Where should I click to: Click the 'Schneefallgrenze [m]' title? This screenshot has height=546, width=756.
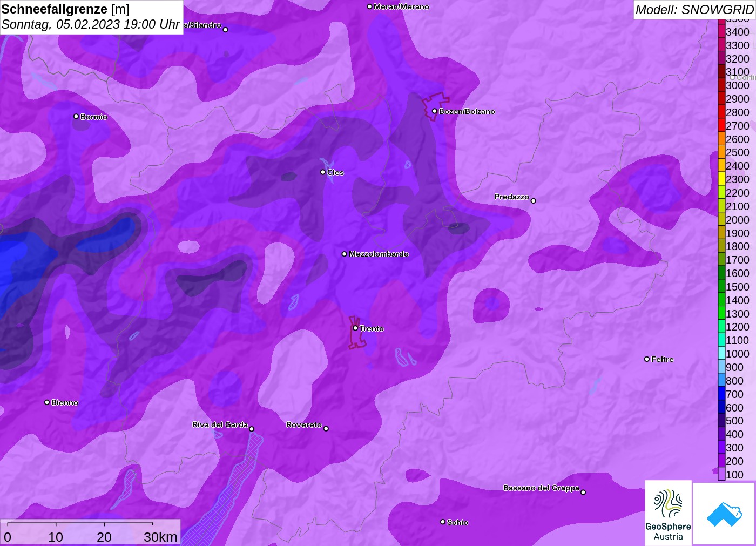(x=65, y=10)
